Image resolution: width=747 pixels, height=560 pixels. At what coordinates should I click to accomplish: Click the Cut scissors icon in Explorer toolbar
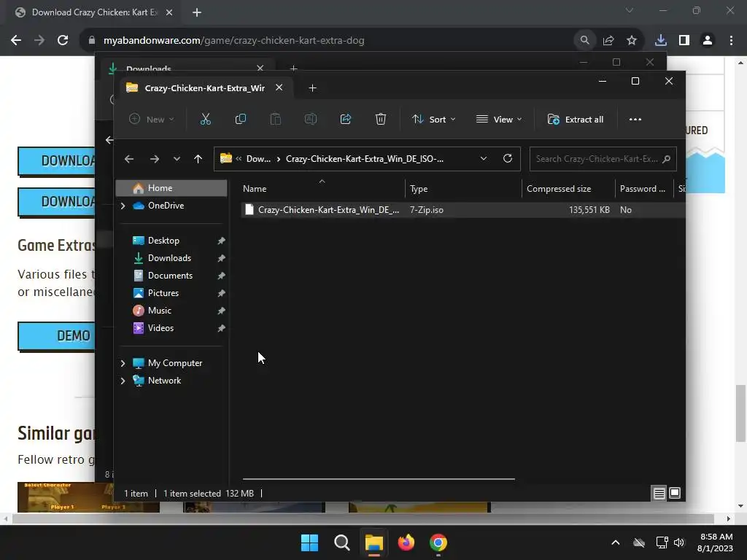205,119
